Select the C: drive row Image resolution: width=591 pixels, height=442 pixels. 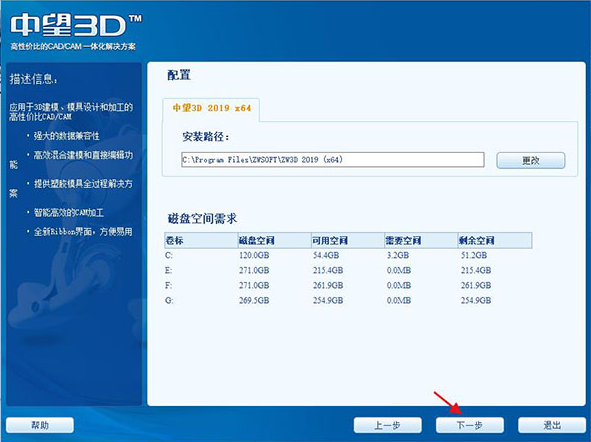(348, 255)
